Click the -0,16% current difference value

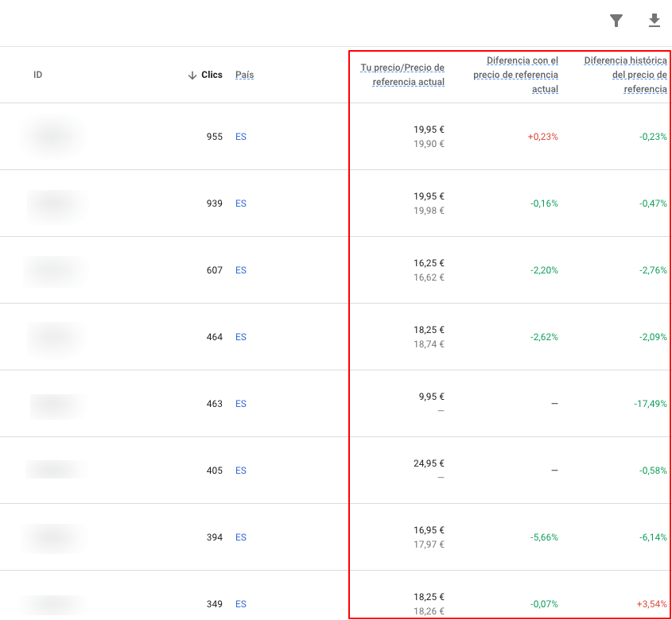[544, 203]
